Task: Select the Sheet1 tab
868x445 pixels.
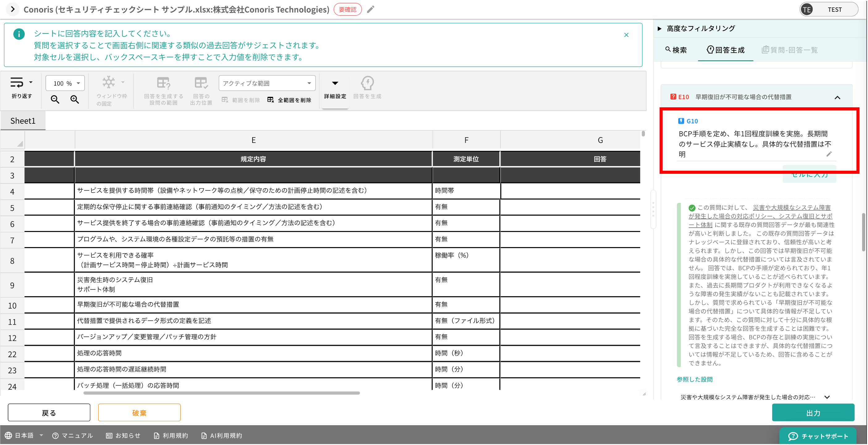Action: 23,120
